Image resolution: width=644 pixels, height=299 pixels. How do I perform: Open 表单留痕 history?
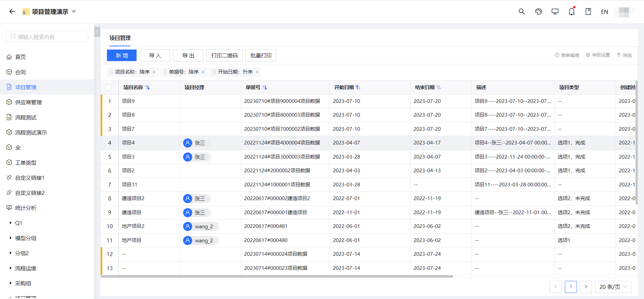pyautogui.click(x=567, y=55)
